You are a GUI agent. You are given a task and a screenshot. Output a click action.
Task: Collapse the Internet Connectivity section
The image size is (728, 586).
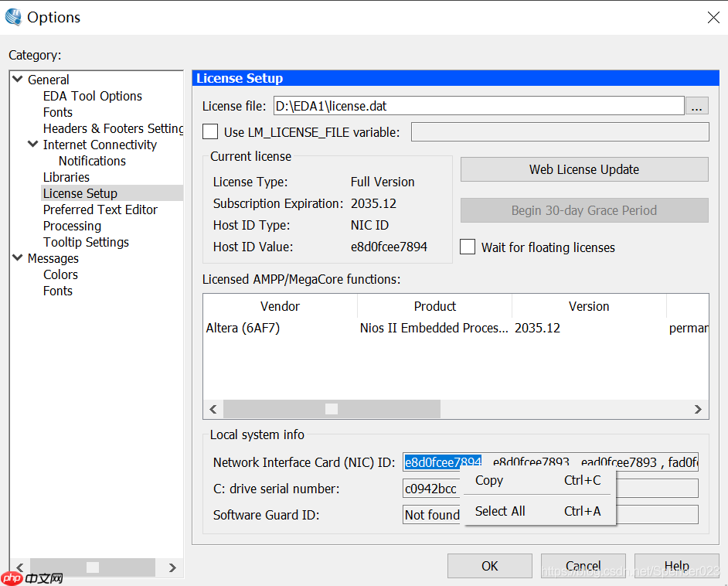(x=32, y=145)
